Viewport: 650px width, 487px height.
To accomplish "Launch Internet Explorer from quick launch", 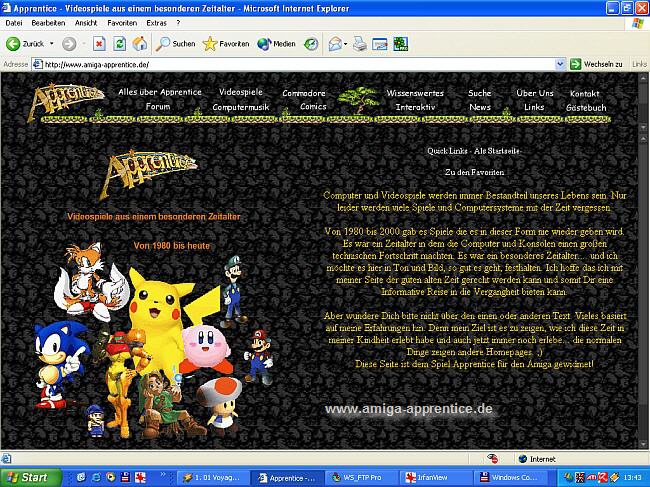I will 96,477.
